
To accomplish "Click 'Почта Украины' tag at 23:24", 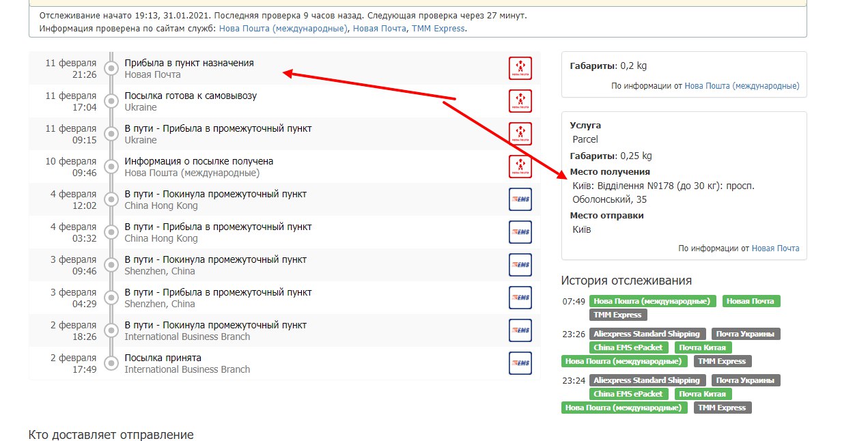I will 746,380.
